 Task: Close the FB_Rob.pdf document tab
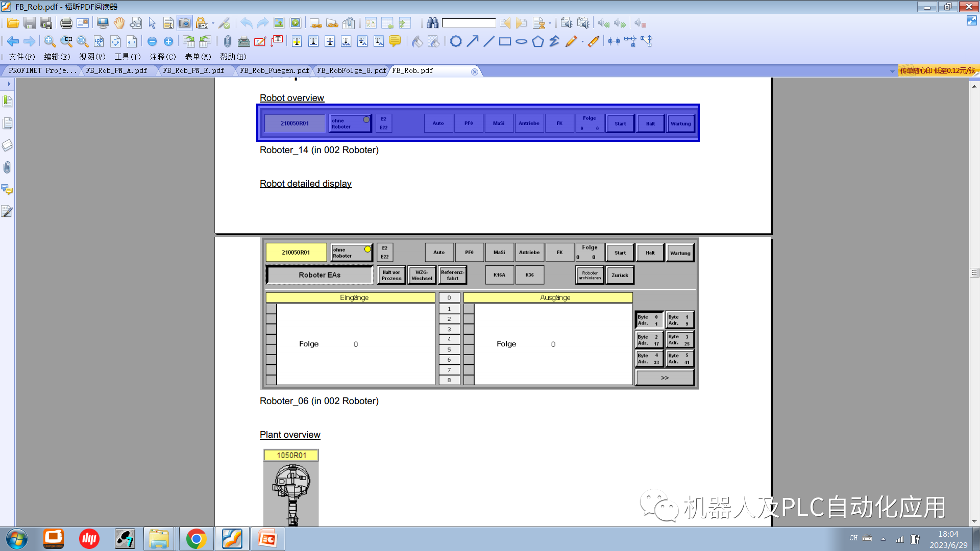[x=475, y=71]
